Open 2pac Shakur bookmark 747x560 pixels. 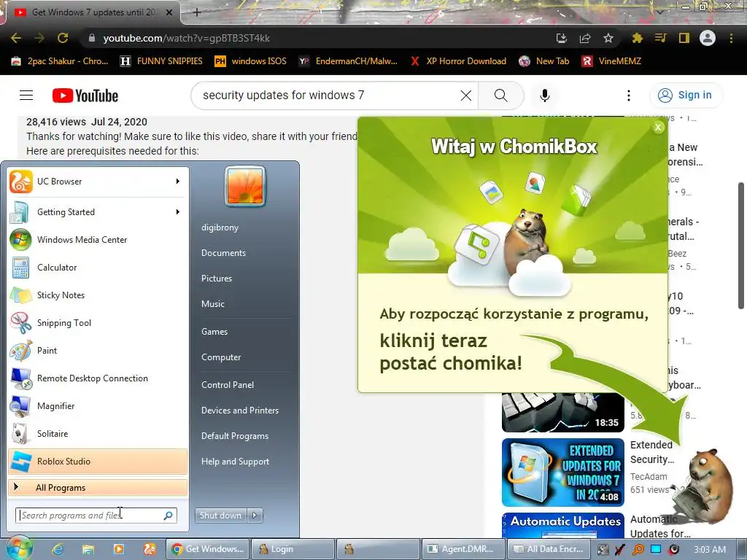(60, 61)
